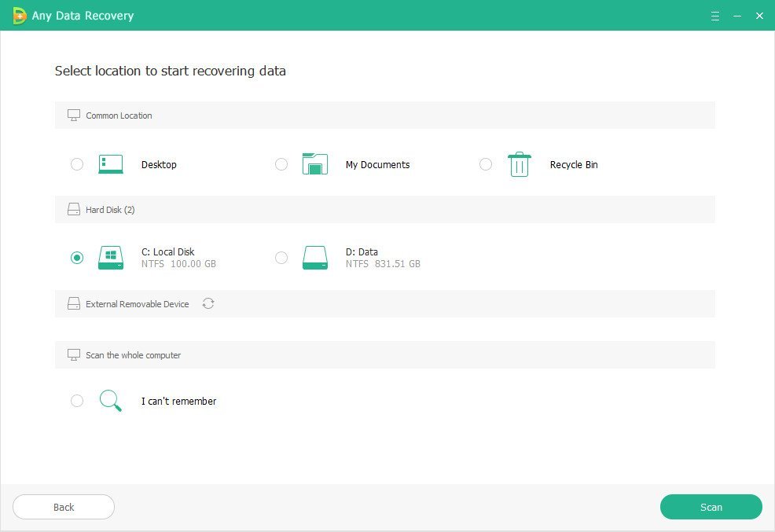Refresh the External Removable Device list
Viewport: 775px width, 532px height.
point(208,303)
